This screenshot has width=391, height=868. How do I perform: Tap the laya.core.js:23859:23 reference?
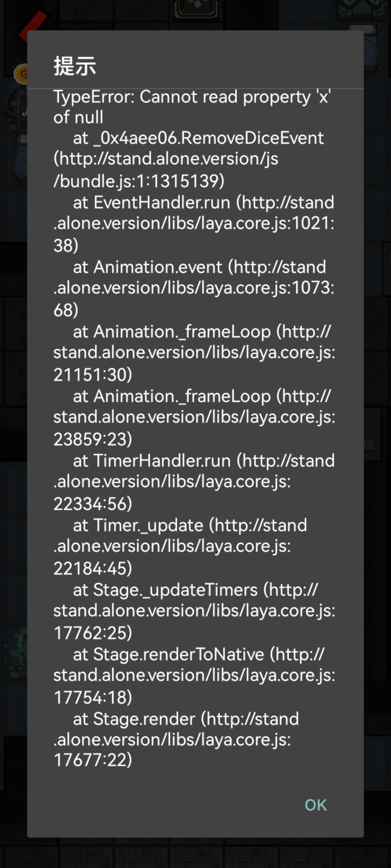tap(194, 428)
